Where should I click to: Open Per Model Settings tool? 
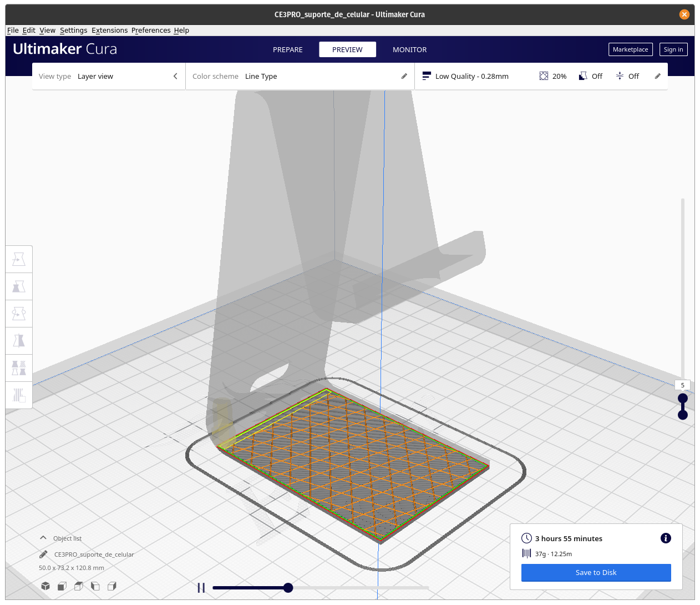pos(19,368)
